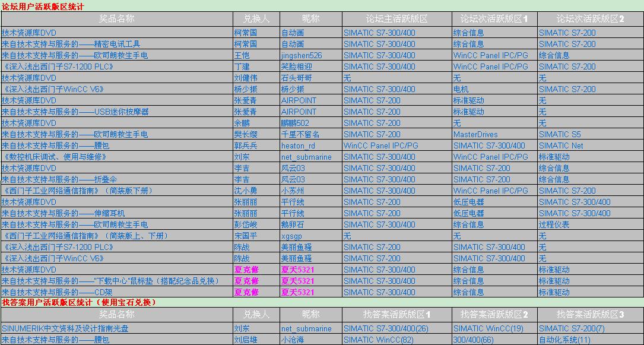644x345 pixels.
Task: Select the redeemer name 余鹏
Action: [x=242, y=123]
